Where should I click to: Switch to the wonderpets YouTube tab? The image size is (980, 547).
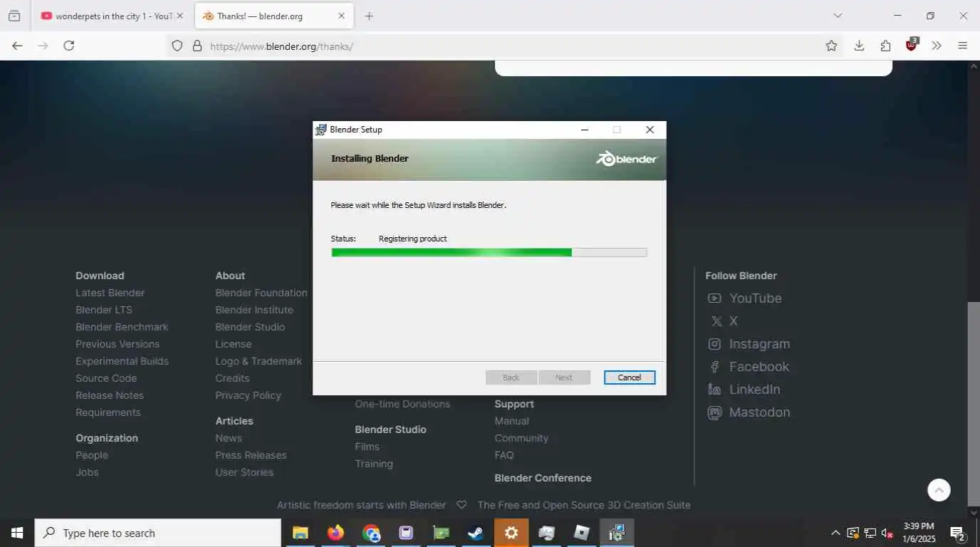(105, 16)
